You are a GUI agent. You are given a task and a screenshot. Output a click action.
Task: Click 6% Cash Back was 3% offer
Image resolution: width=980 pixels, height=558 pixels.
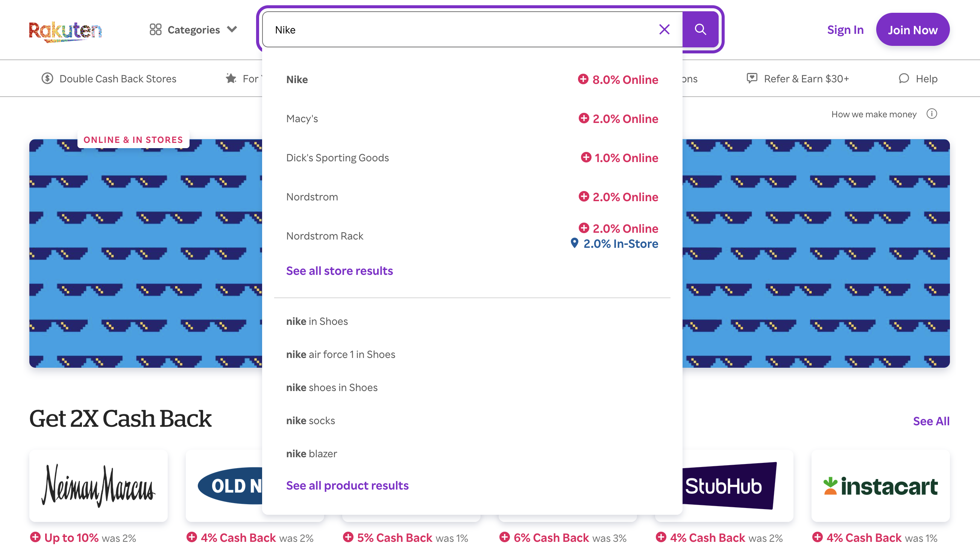pos(563,538)
